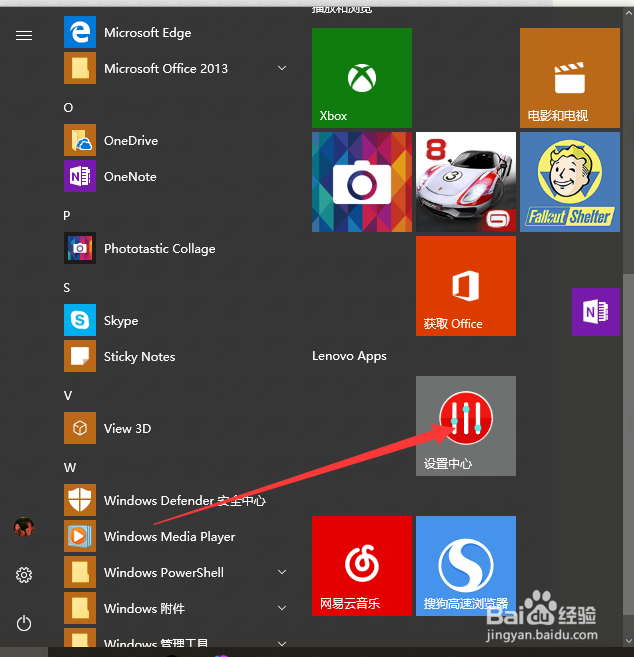The image size is (634, 657).
Task: Launch the Phototastic Collage icon
Action: coord(80,248)
